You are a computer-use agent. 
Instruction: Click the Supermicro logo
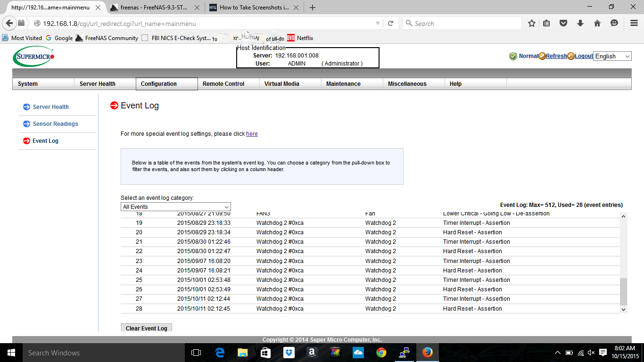point(33,57)
